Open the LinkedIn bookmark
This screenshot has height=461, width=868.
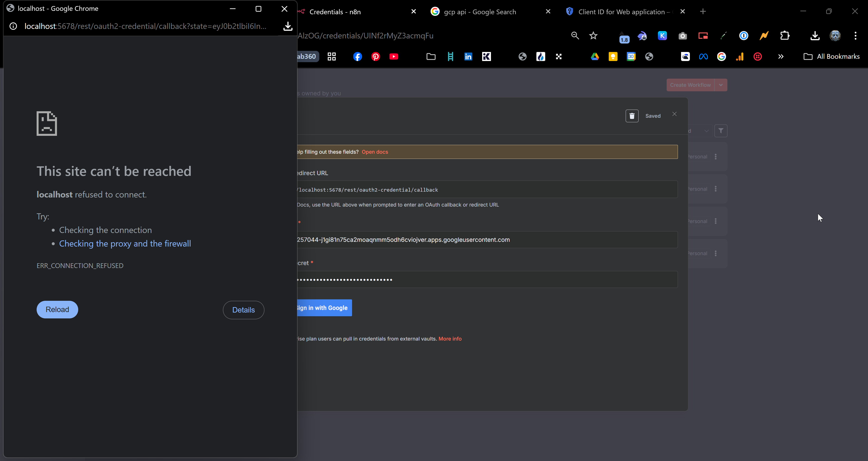[x=468, y=57]
